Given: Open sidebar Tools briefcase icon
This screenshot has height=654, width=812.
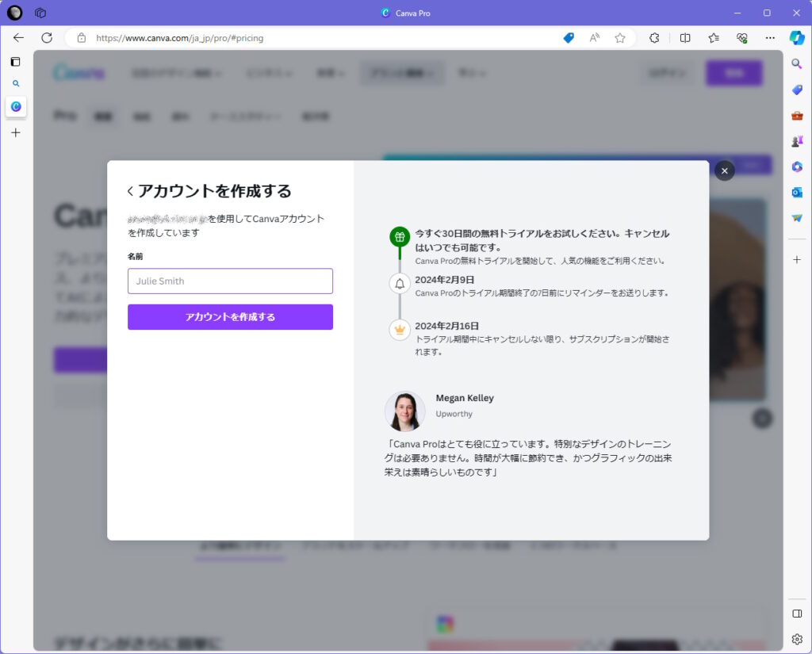Looking at the screenshot, I should [x=797, y=116].
